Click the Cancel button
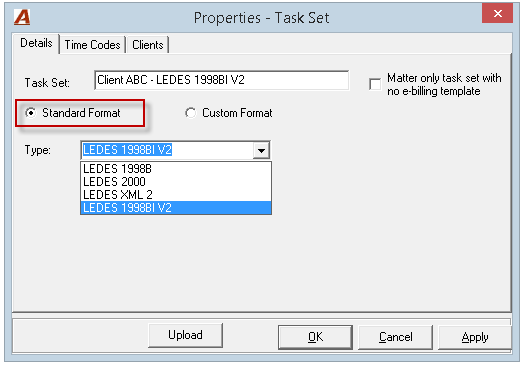 tap(396, 337)
